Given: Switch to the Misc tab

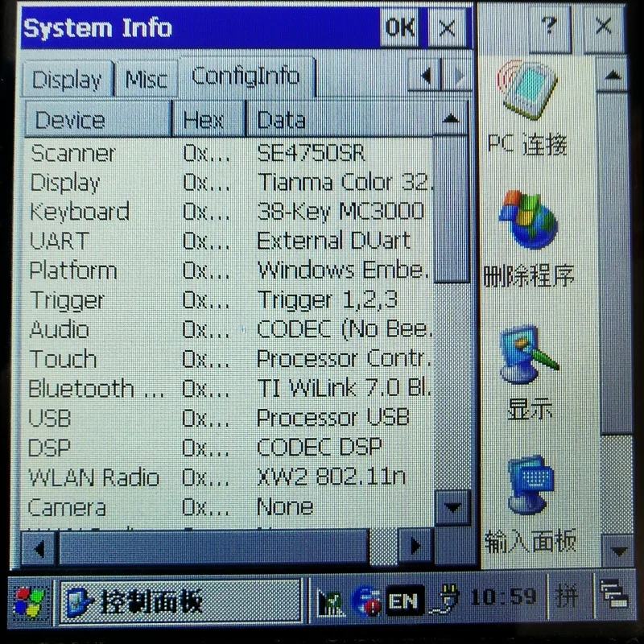Looking at the screenshot, I should (147, 80).
